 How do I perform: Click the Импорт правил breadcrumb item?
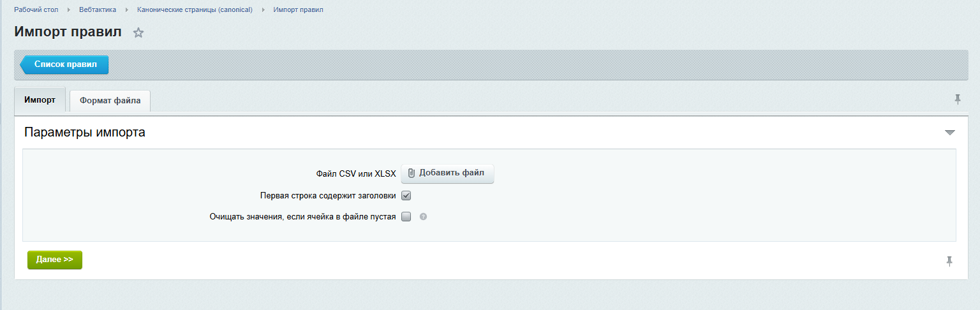(x=298, y=10)
